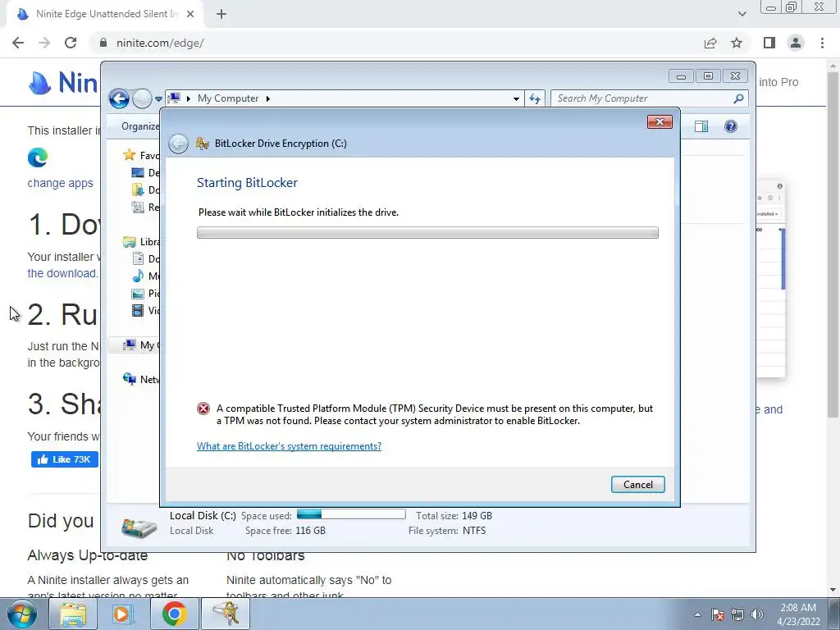Open Chrome's tab search dropdown arrow
This screenshot has height=630, width=840.
coord(742,14)
